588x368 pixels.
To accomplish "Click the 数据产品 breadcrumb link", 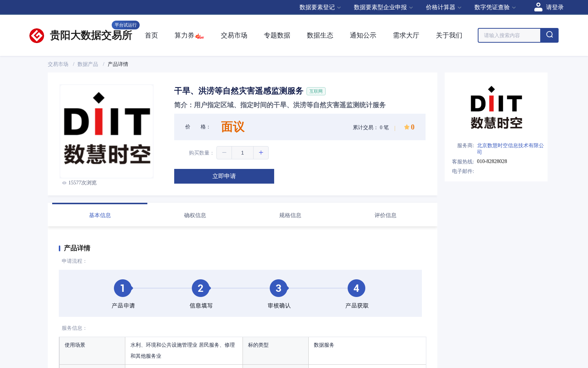I will pyautogui.click(x=88, y=64).
